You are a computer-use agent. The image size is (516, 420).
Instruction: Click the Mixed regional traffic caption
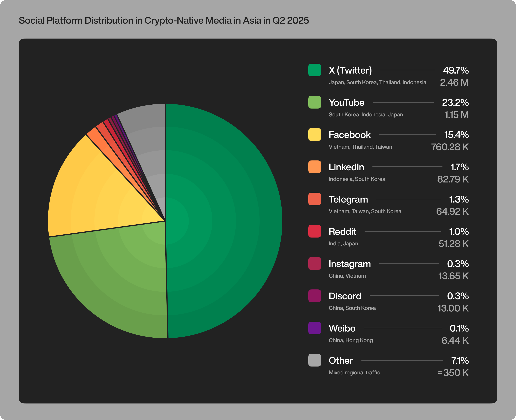click(x=354, y=373)
